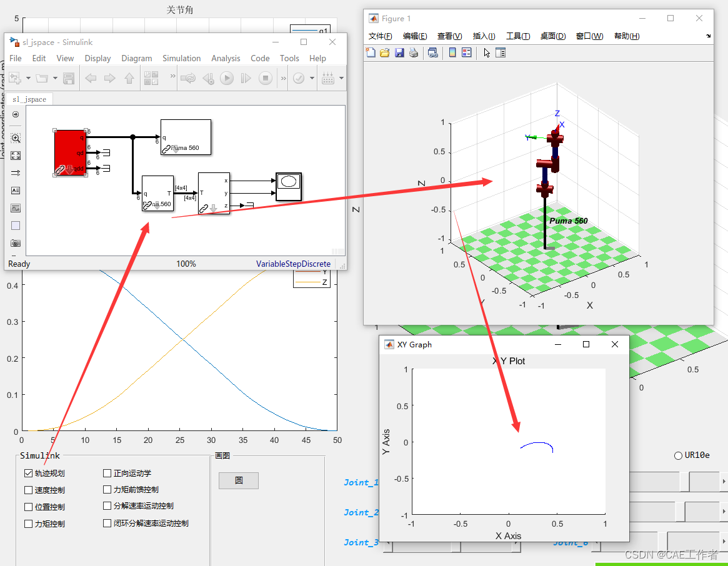
Task: Select the UR10e radio button
Action: 679,455
